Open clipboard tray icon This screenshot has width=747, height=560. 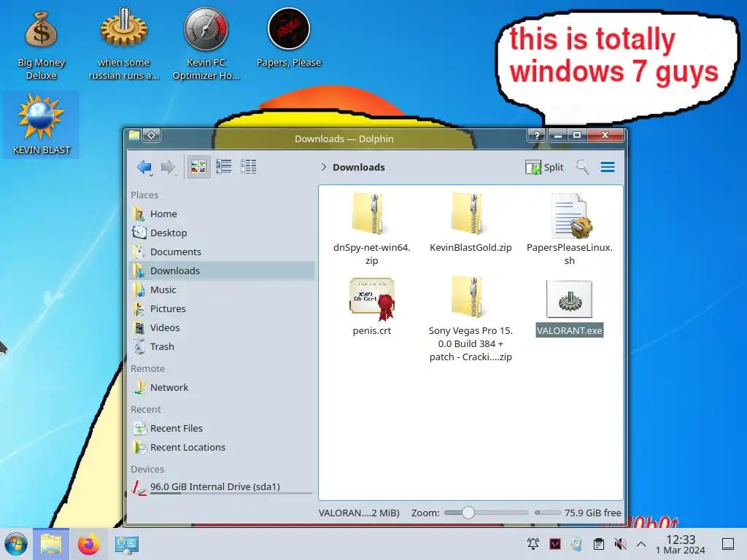599,544
